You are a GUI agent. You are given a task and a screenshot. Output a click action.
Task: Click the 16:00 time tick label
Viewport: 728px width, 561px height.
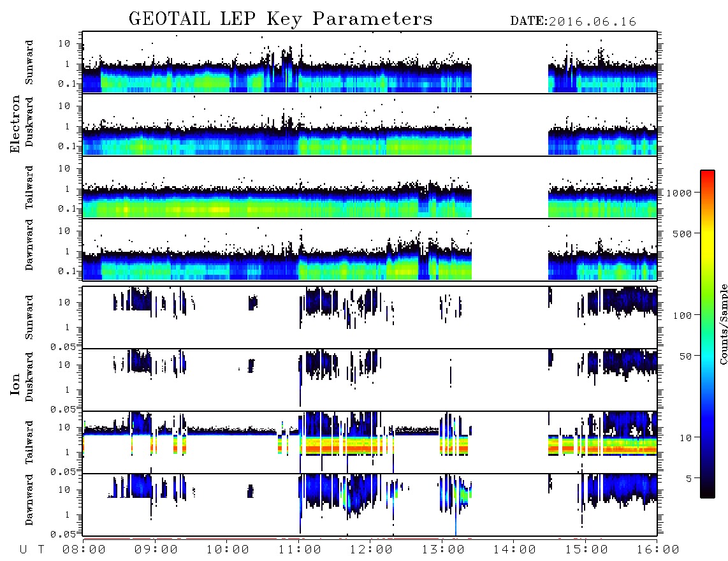[x=658, y=550]
